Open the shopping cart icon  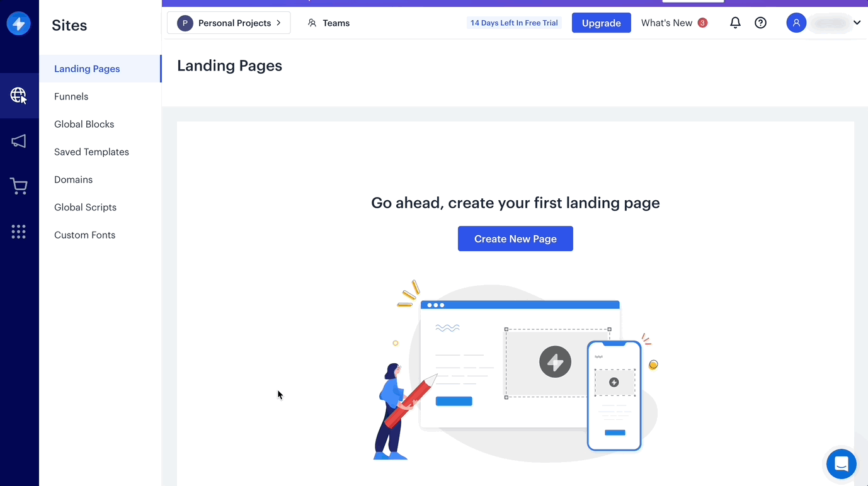point(19,186)
